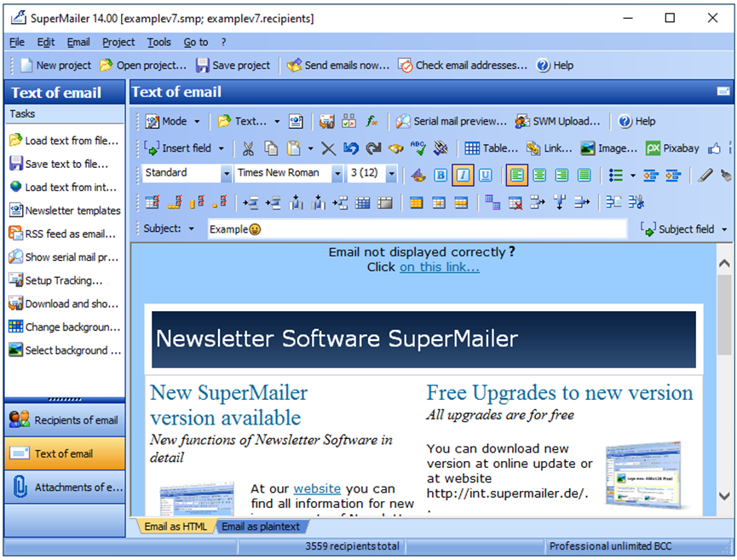The width and height of the screenshot is (737, 560).
Task: Click the pencil highlight icon
Action: 705,176
